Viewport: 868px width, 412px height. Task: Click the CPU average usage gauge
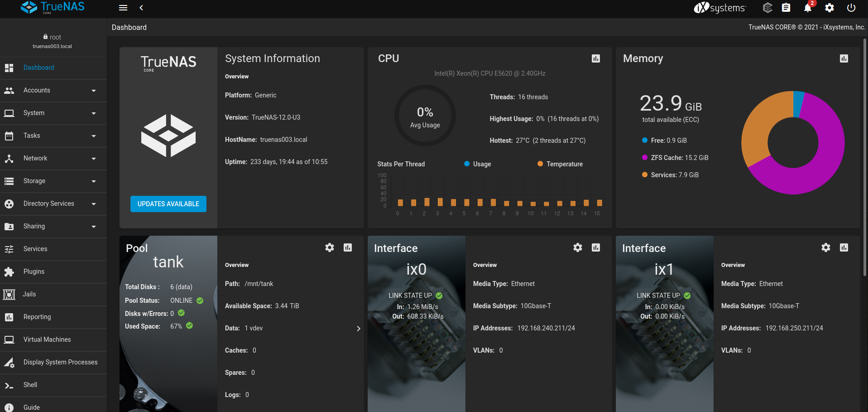pos(425,116)
